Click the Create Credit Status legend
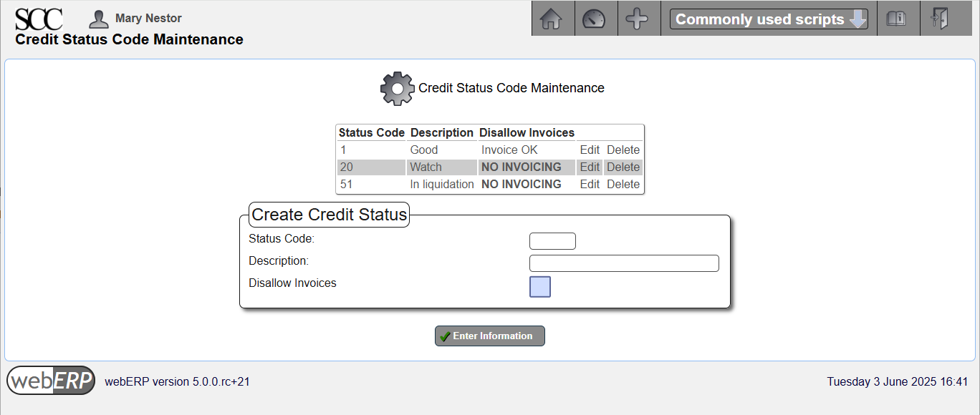Viewport: 980px width, 415px height. pyautogui.click(x=330, y=215)
